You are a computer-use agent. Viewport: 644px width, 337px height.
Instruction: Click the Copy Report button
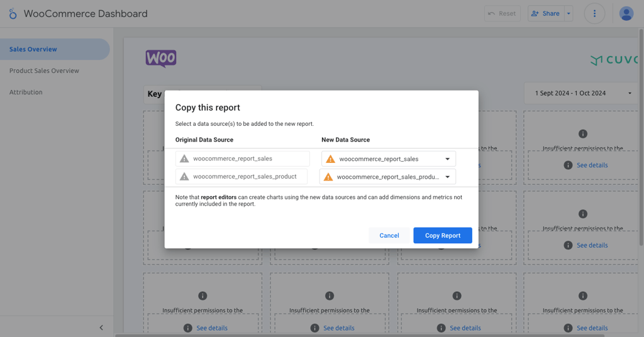[442, 235]
